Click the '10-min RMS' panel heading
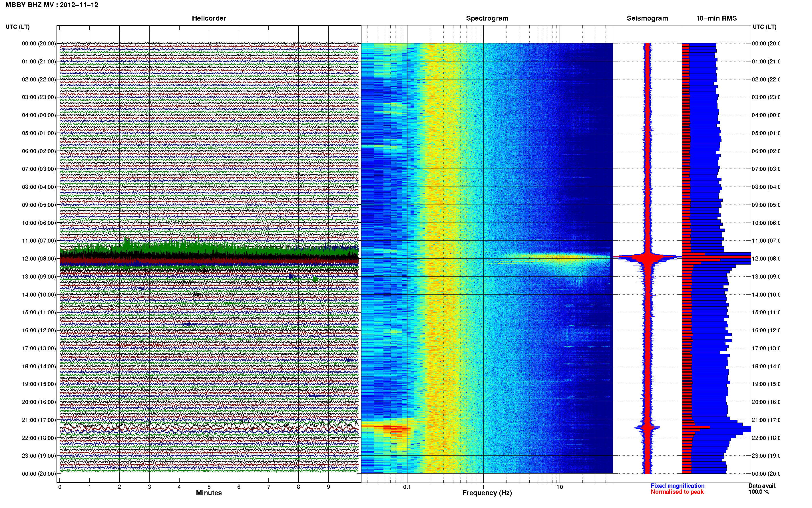 coord(716,18)
